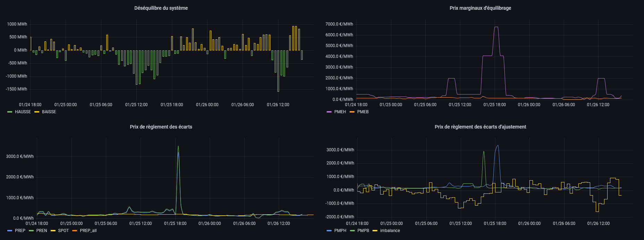This screenshot has width=644, height=240.
Task: Open the bottom-left Prix de règlement des écarts title
Action: coord(161,127)
